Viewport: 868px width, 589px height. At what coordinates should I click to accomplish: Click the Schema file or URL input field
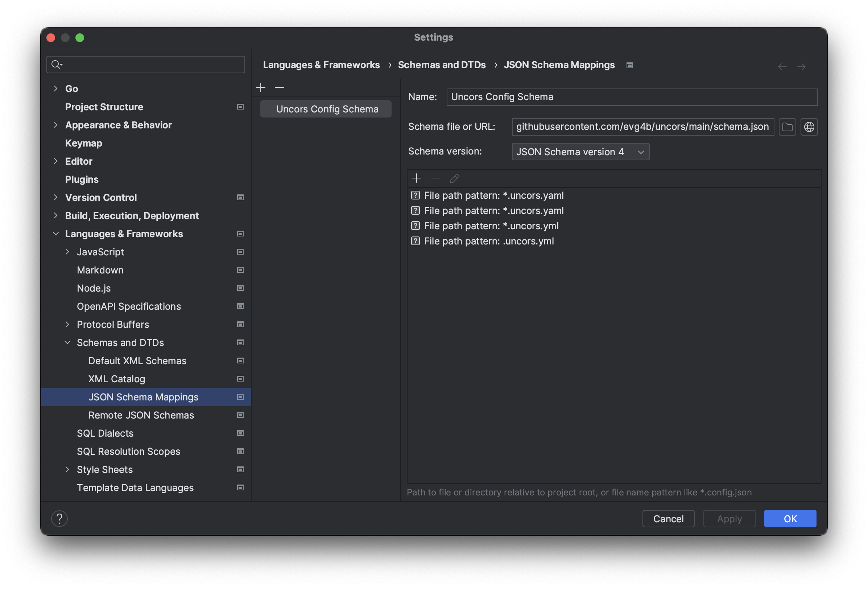coord(642,126)
